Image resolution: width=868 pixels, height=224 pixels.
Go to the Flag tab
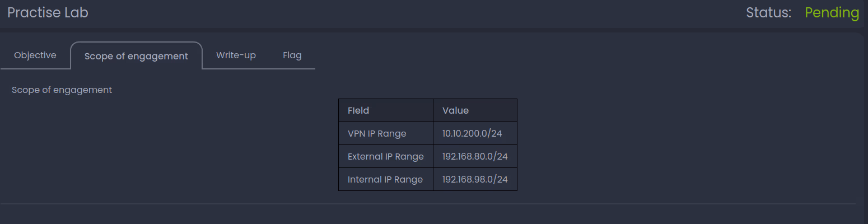(292, 55)
